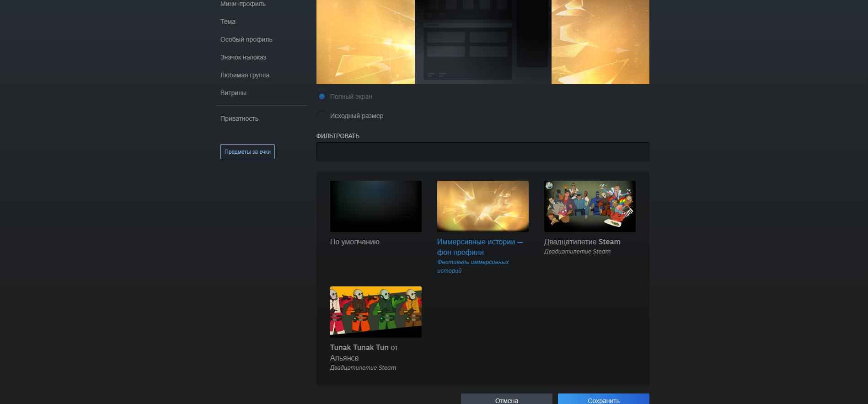The image size is (868, 404).
Task: Click the Иммерсивные истории — фон профиля title
Action: pos(480,247)
